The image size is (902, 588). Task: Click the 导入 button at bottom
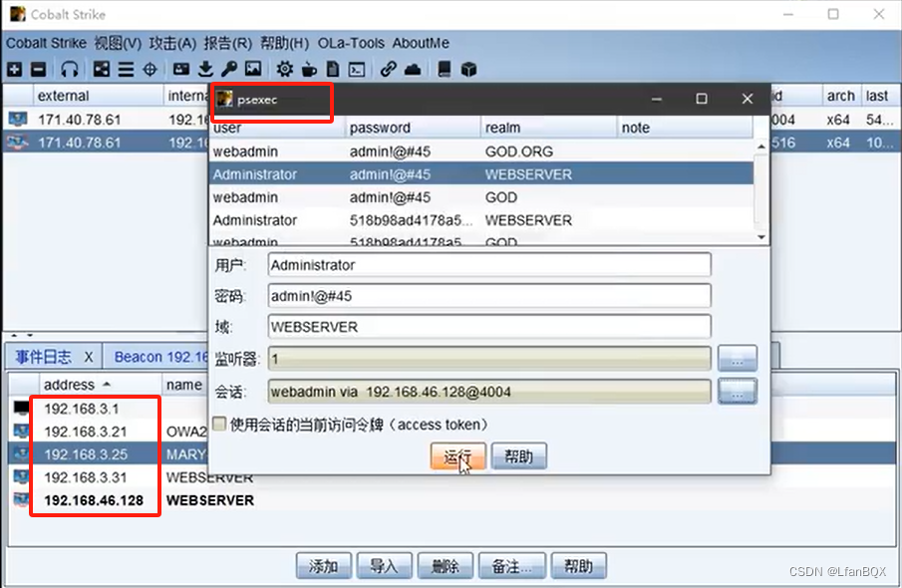coord(385,566)
